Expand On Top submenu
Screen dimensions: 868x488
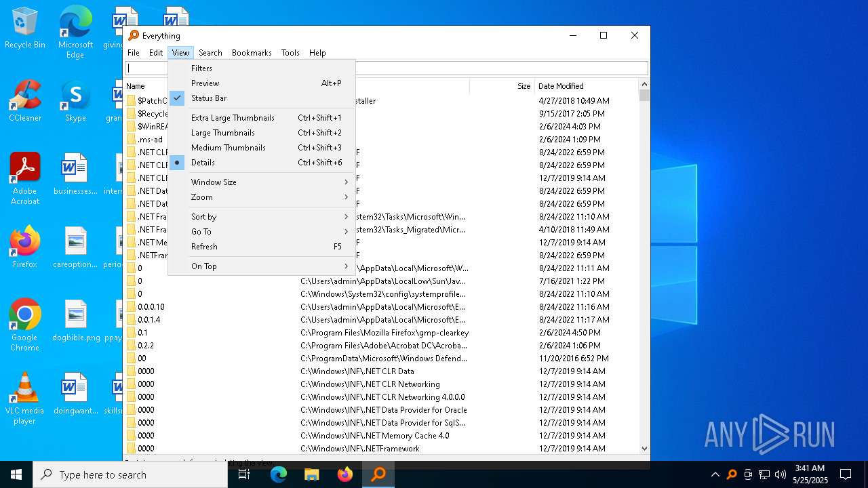click(262, 266)
